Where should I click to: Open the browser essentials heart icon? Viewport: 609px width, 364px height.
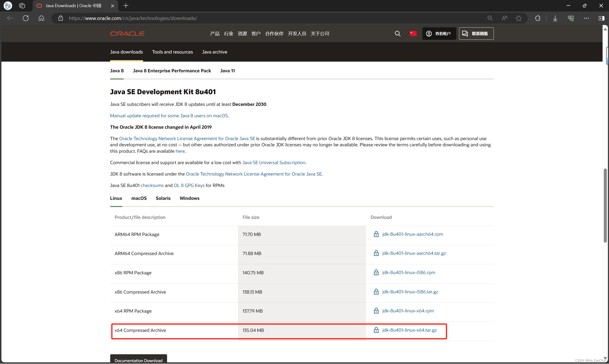point(571,18)
